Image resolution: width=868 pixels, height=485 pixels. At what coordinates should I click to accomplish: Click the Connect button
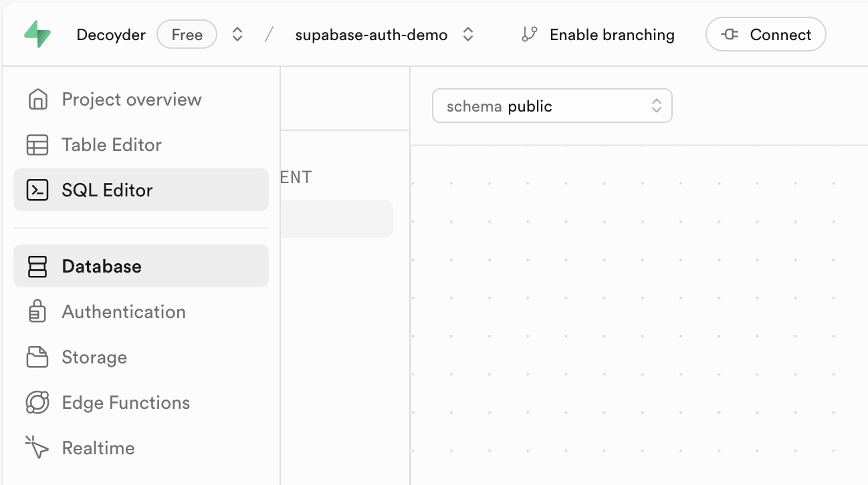click(x=766, y=35)
